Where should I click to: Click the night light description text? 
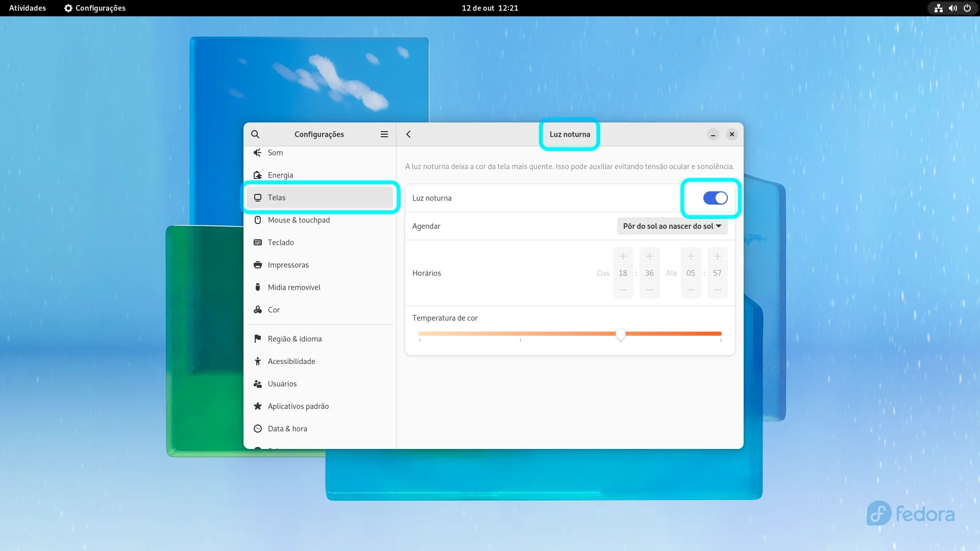click(570, 166)
